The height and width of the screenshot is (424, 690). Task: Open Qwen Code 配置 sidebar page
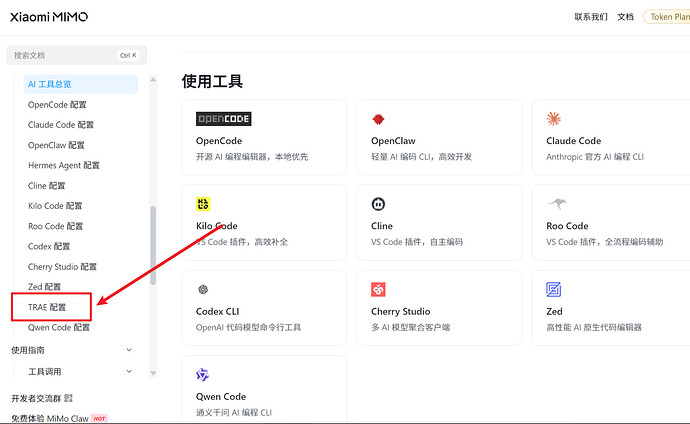pyautogui.click(x=59, y=327)
